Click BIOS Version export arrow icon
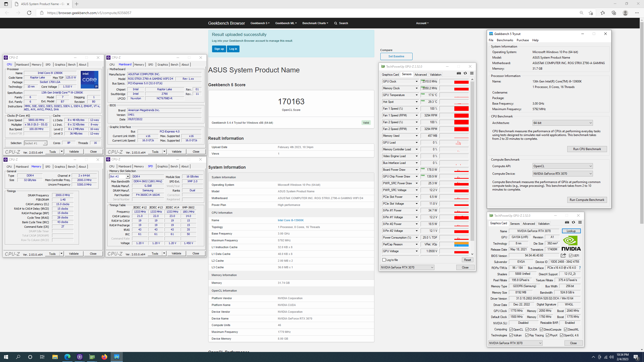Image resolution: width=644 pixels, height=362 pixels. click(563, 255)
